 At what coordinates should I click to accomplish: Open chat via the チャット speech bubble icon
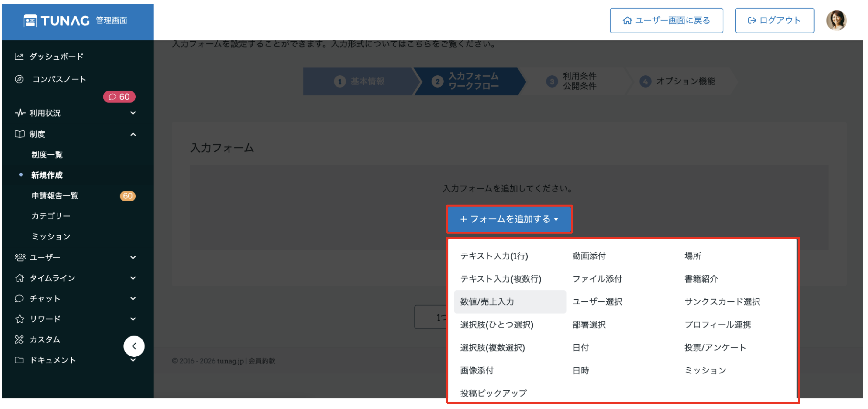19,298
